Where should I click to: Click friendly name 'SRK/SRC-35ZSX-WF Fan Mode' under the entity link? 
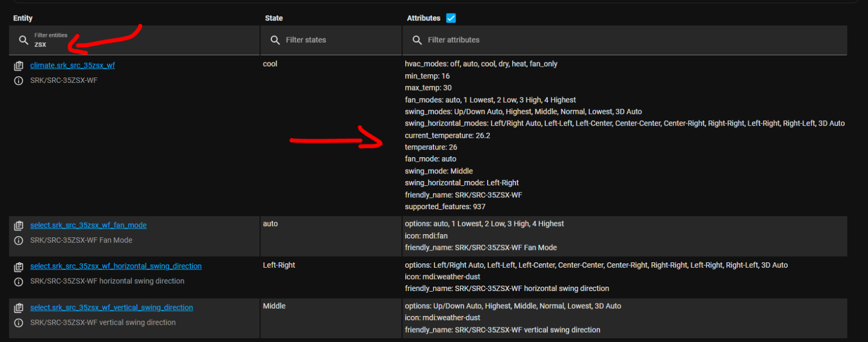click(81, 240)
